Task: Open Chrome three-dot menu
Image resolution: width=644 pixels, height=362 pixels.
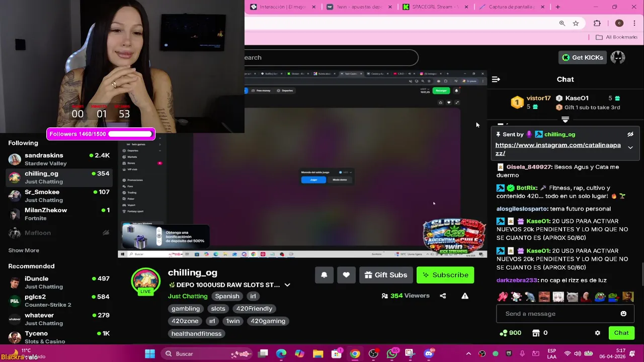Action: [x=634, y=23]
